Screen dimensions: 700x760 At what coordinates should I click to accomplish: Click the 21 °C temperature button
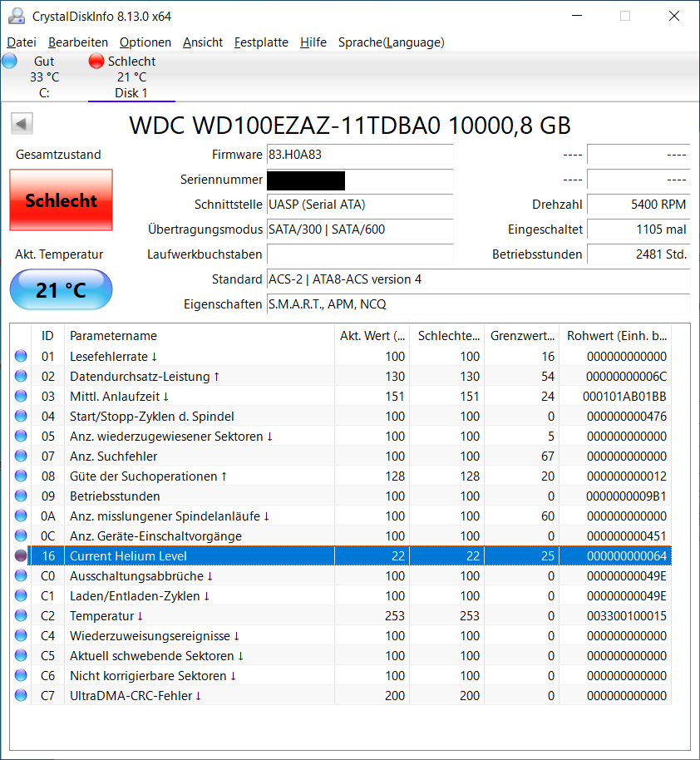[61, 290]
